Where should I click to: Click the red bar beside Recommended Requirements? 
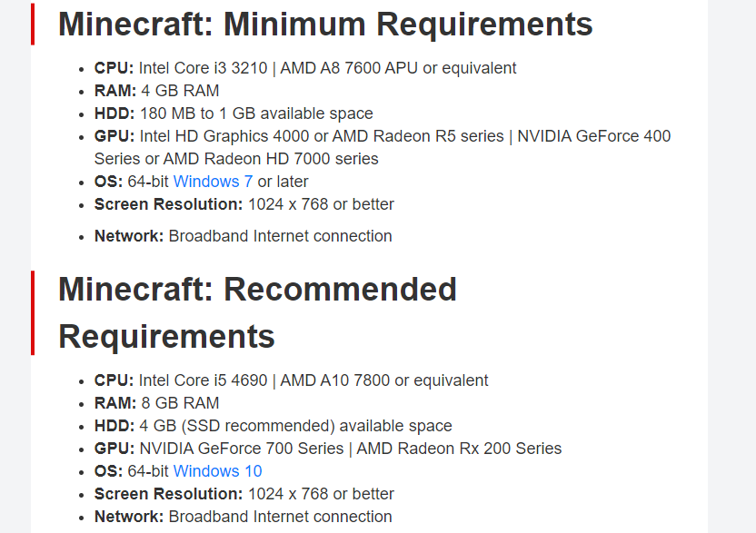tap(33, 312)
